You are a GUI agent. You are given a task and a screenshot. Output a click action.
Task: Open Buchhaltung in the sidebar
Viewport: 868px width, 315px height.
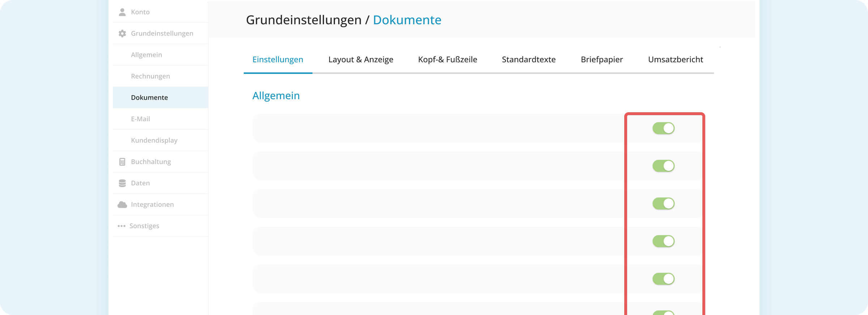[x=161, y=161]
